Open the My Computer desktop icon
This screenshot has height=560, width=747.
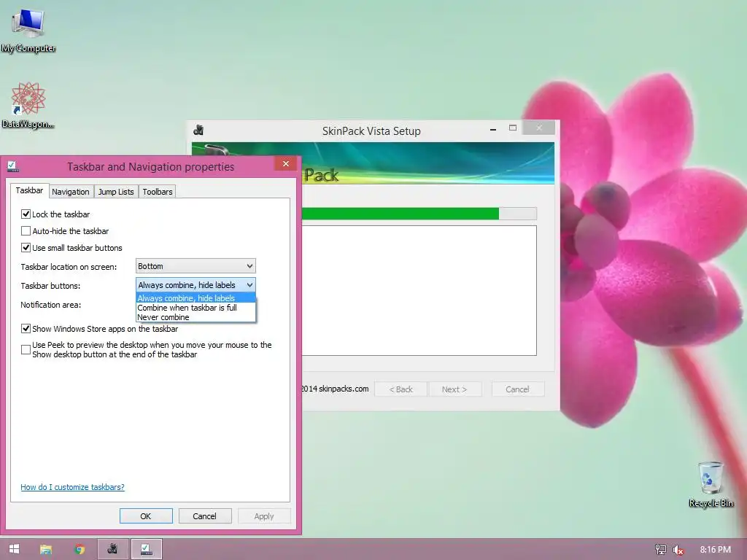click(28, 31)
